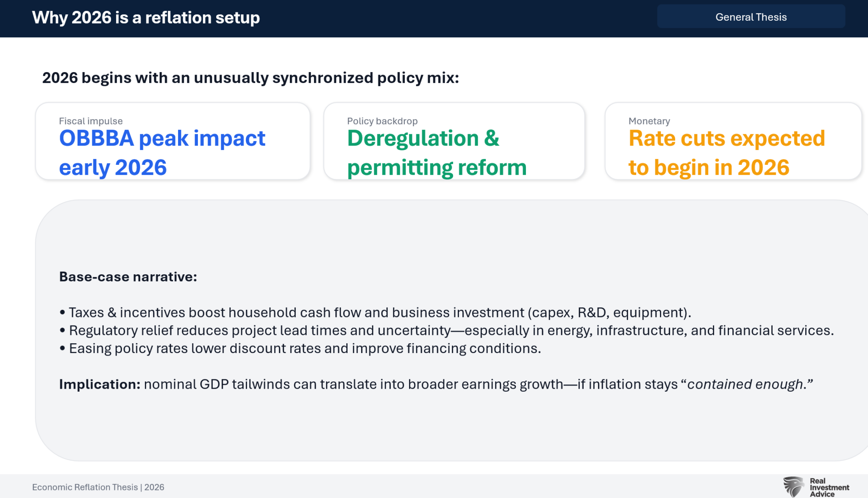Click the Real Investment Advice eagle logo

pos(793,487)
